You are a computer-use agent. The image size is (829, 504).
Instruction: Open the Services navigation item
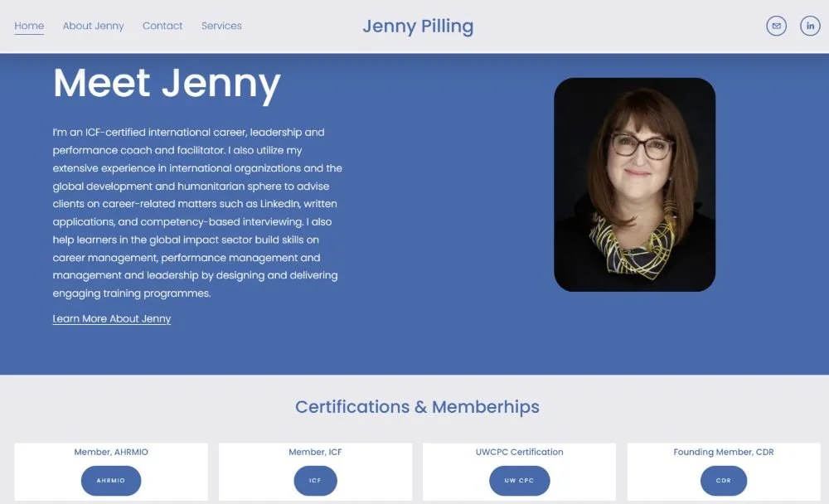click(221, 26)
